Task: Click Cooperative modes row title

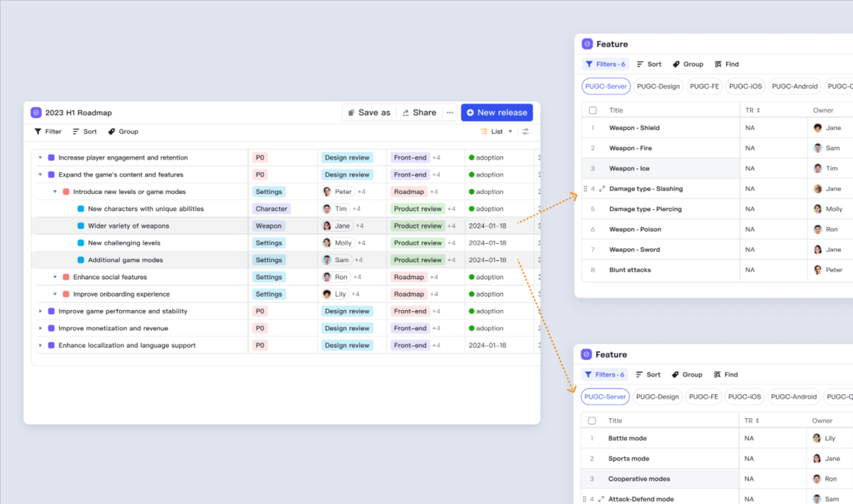Action: coord(639,479)
